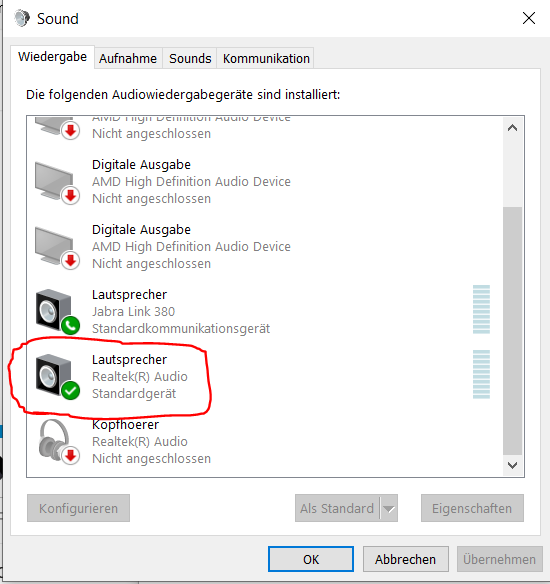Select the Realtek Lautsprecher default device icon
Viewport: 550px width, 584px height.
pos(57,377)
